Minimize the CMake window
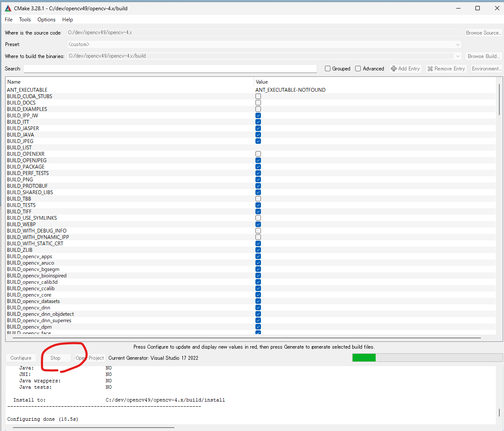 tap(458, 8)
